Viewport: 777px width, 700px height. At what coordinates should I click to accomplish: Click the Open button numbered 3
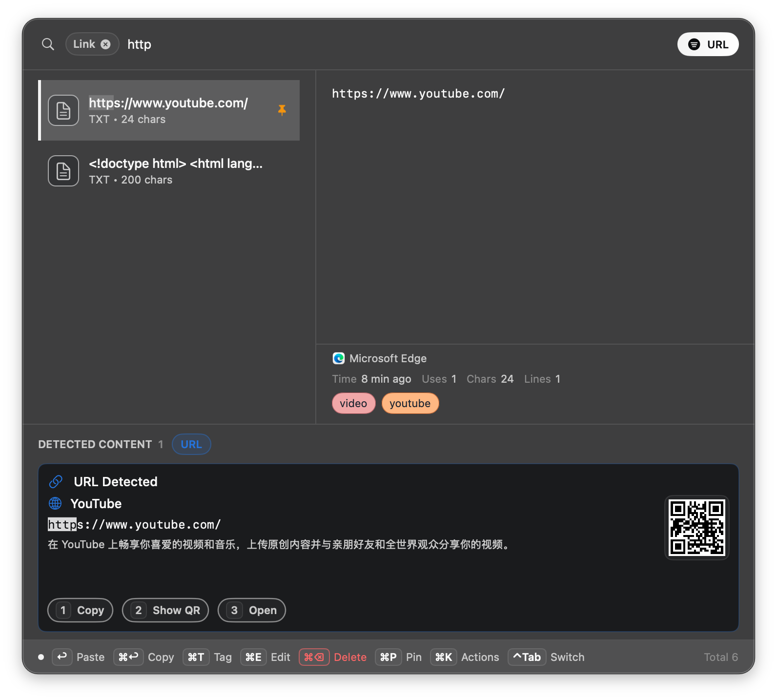click(252, 610)
